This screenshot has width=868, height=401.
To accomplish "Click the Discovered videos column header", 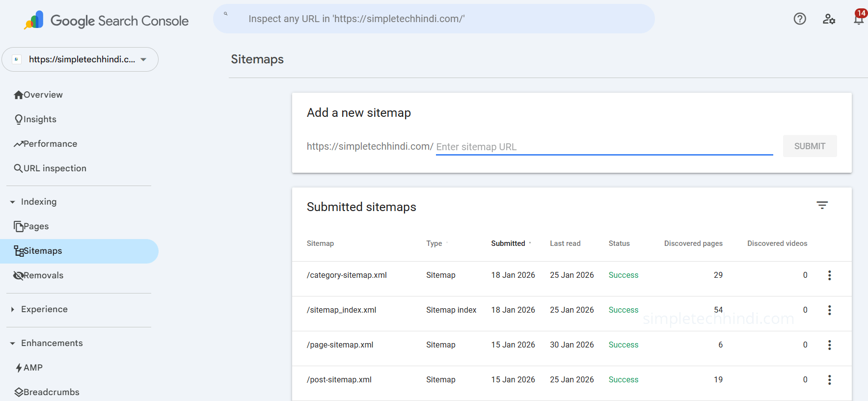I will (777, 243).
